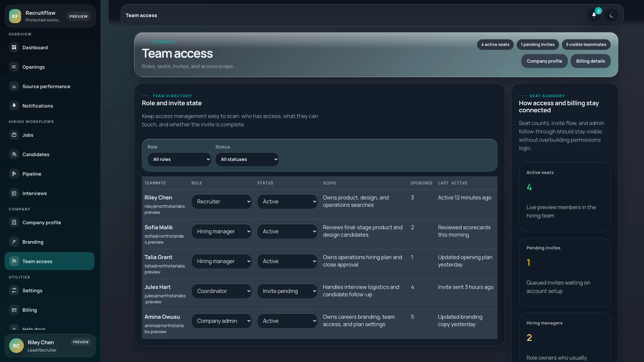
Task: Open the All statuses filter dropdown
Action: click(247, 160)
